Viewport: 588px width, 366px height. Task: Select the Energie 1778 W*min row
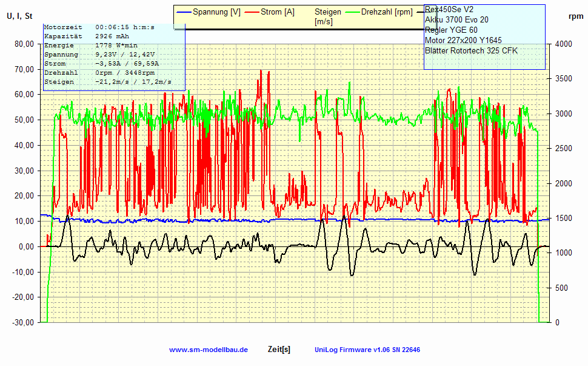pos(91,46)
